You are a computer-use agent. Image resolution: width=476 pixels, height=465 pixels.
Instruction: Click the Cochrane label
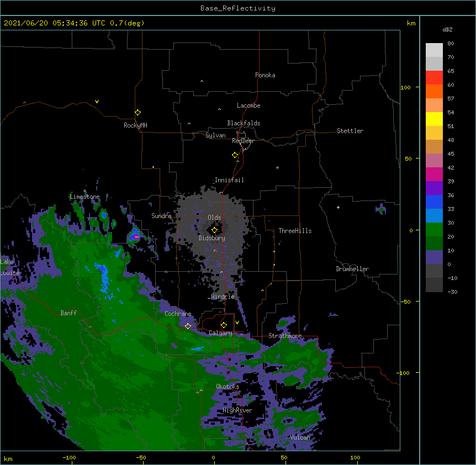(x=178, y=314)
